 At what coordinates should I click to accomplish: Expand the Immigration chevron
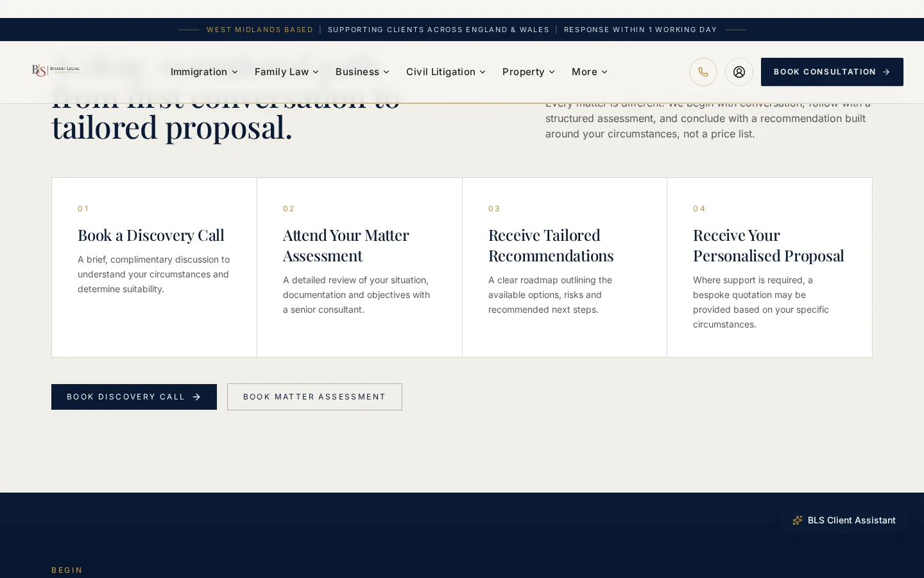tap(235, 72)
